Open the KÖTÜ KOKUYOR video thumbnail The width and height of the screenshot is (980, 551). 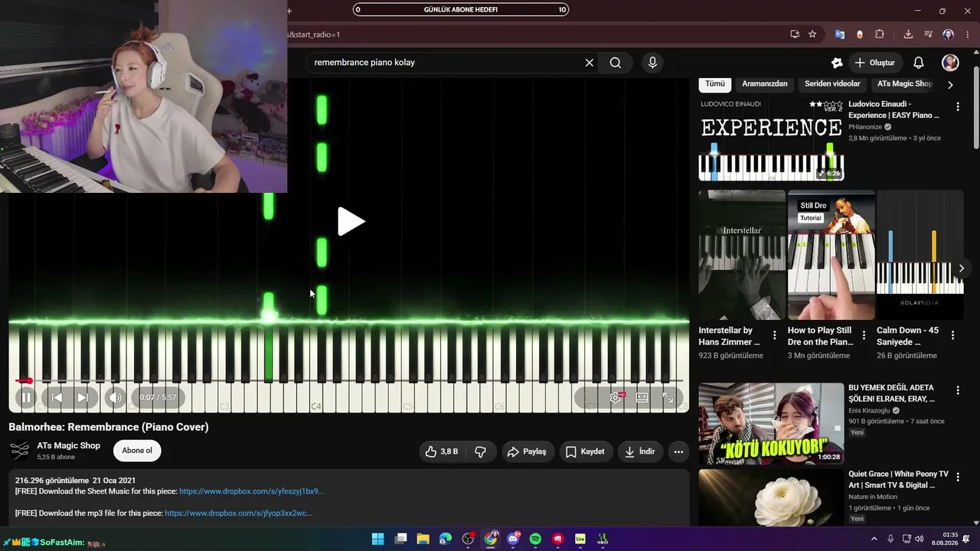[771, 424]
